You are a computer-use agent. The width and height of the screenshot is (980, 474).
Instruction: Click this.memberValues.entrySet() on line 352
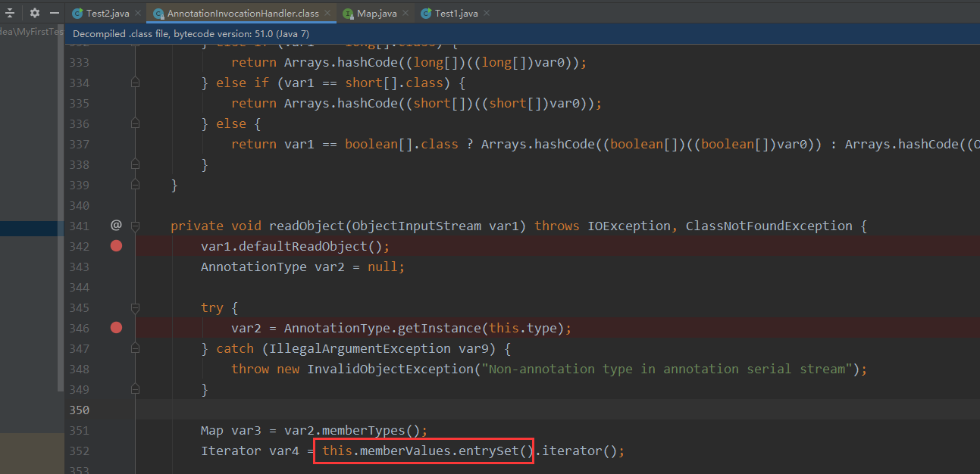click(x=428, y=451)
